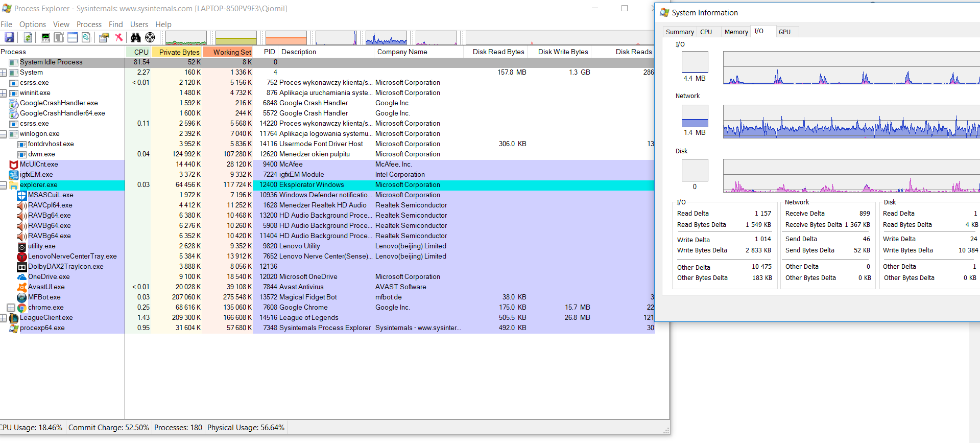The width and height of the screenshot is (980, 443).
Task: Click the explorer.exe folder icon
Action: (x=14, y=185)
